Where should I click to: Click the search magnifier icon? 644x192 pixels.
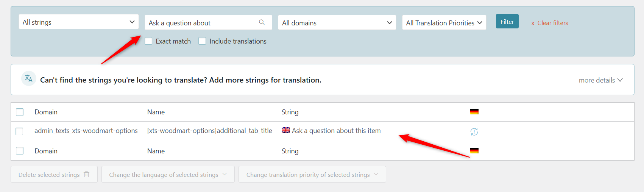pyautogui.click(x=262, y=22)
